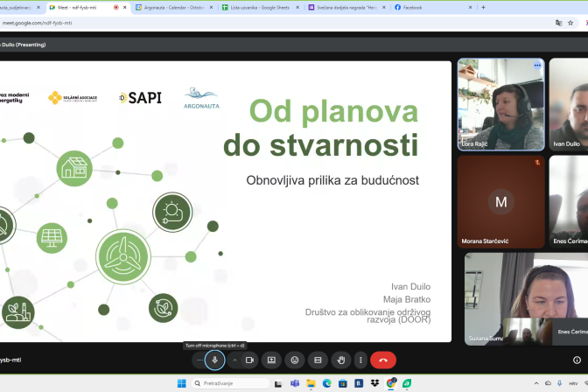Close the Google Sheets tab
The image size is (588, 392).
297,8
